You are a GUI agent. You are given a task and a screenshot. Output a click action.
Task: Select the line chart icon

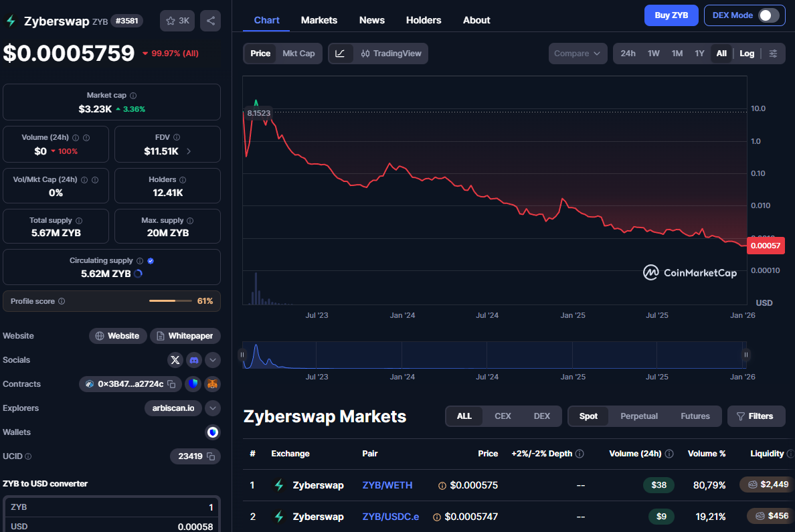coord(340,54)
